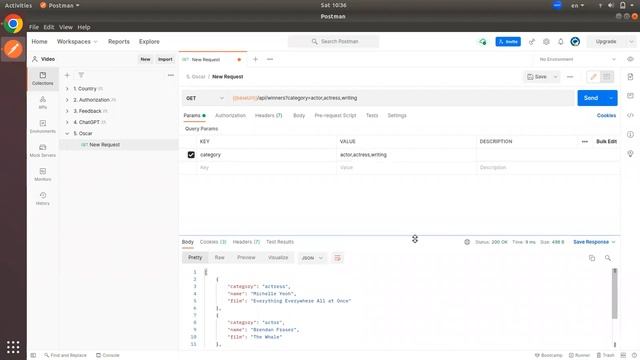Open the Save Response dropdown
This screenshot has height=360, width=640.
594,242
